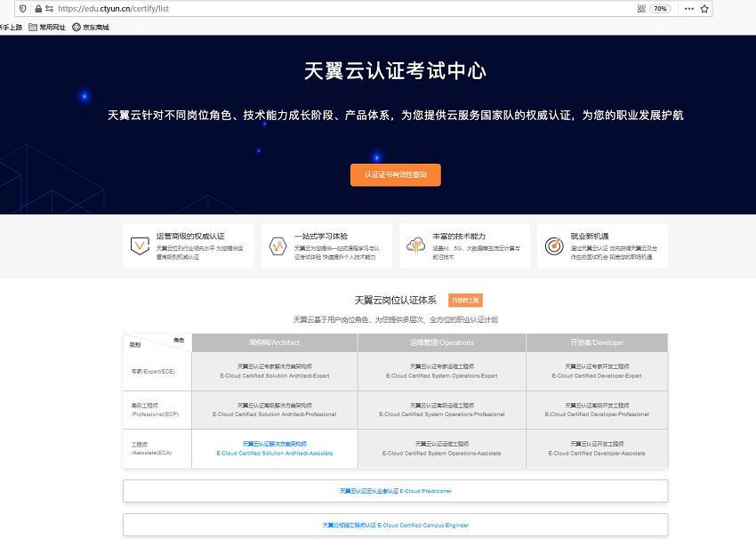This screenshot has height=539, width=756.
Task: Open the site permissions icon in address bar
Action: [49, 9]
